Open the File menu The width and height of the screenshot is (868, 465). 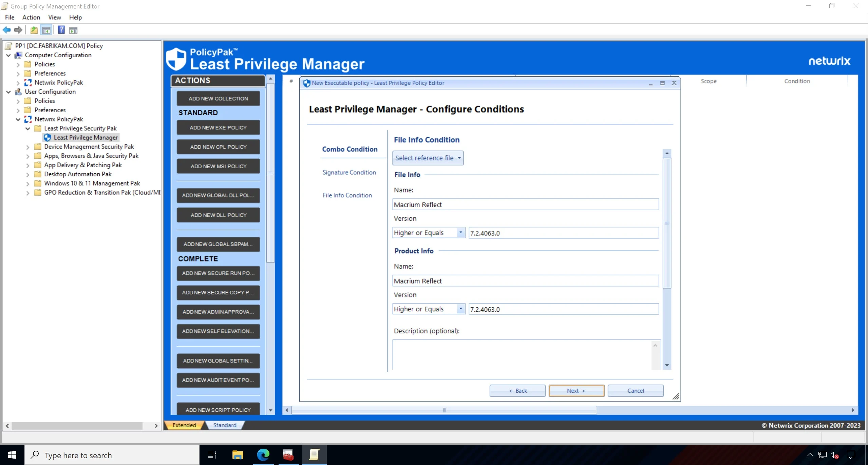pos(10,17)
